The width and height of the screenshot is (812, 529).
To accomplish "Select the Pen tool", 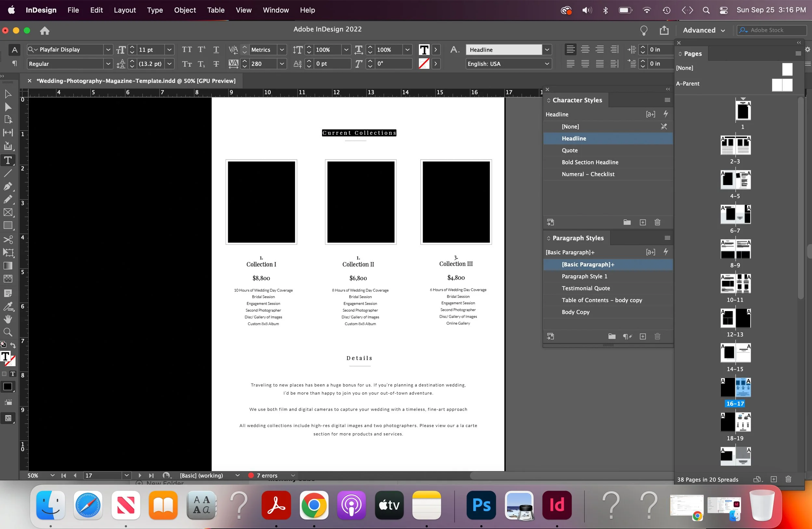I will pos(8,186).
